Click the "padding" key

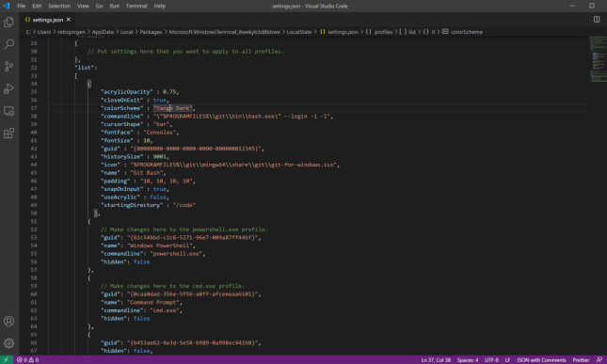coord(116,181)
